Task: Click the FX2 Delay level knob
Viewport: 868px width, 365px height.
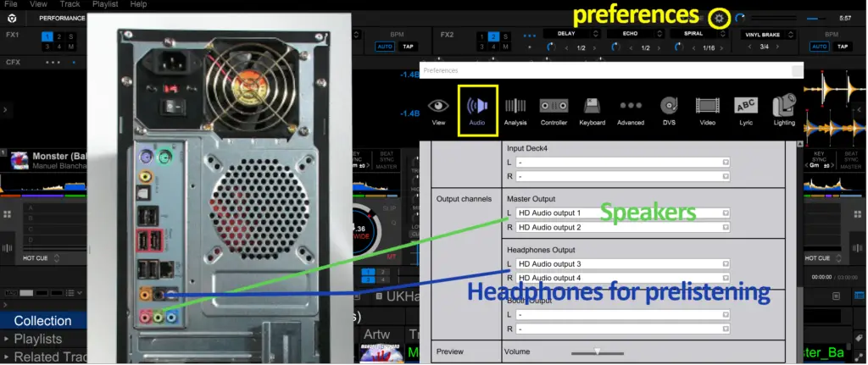Action: coord(551,47)
